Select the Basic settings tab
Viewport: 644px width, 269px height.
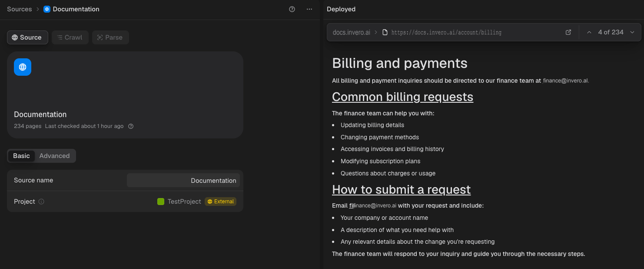21,156
